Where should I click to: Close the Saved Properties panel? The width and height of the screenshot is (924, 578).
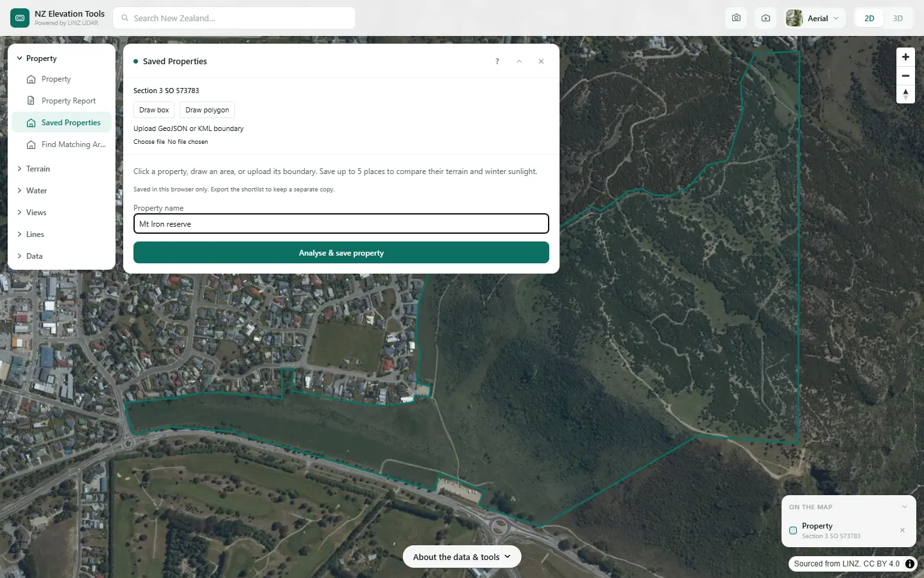tap(541, 62)
